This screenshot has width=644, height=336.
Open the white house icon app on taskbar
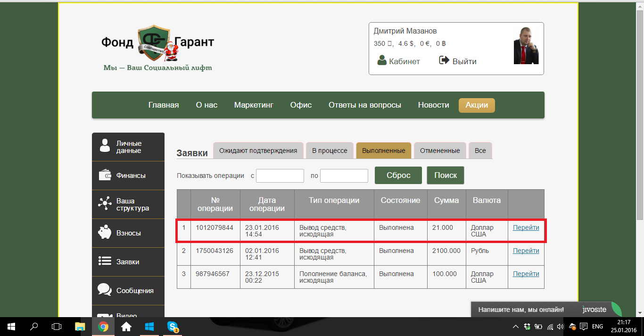coord(126,327)
